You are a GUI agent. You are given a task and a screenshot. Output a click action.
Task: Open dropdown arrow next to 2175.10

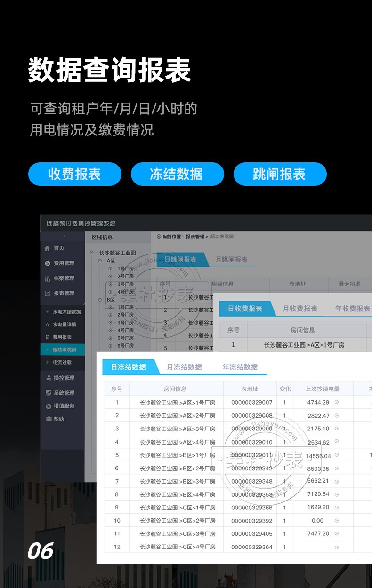337,429
